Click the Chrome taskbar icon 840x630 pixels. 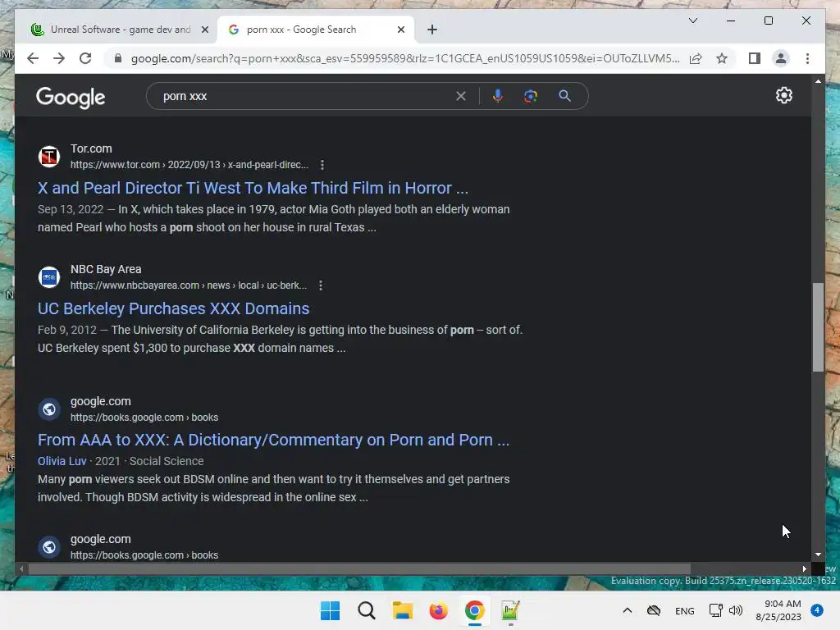pyautogui.click(x=475, y=610)
